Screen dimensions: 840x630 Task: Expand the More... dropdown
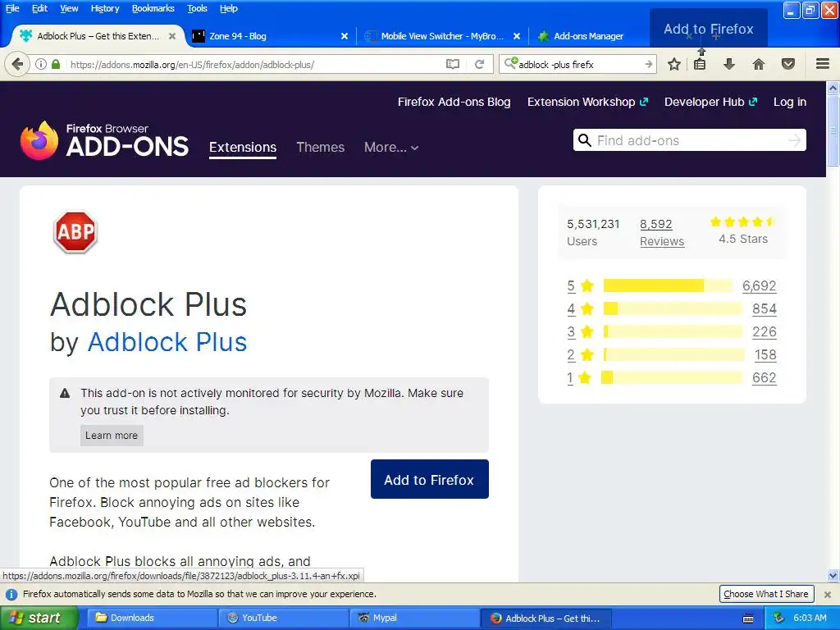coord(391,148)
